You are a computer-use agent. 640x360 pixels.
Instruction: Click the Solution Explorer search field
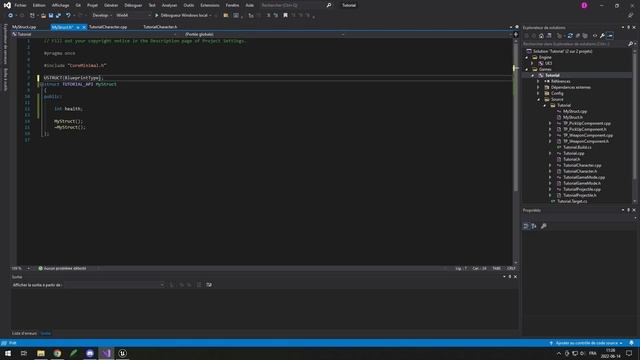point(575,44)
